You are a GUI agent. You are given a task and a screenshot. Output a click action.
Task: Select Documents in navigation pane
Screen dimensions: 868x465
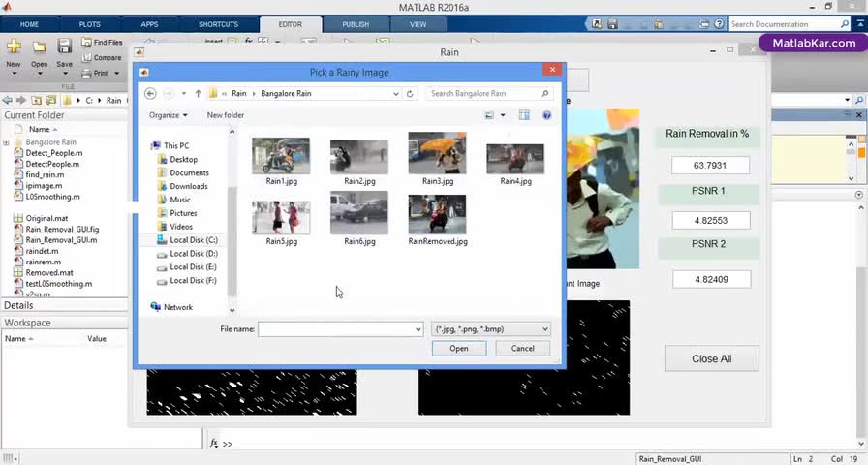183,172
